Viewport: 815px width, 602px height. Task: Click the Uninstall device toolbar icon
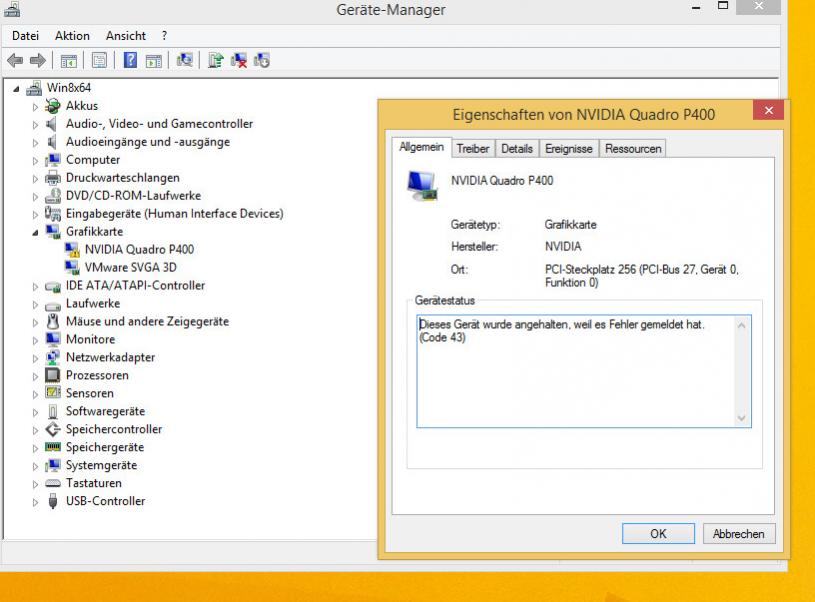point(239,60)
